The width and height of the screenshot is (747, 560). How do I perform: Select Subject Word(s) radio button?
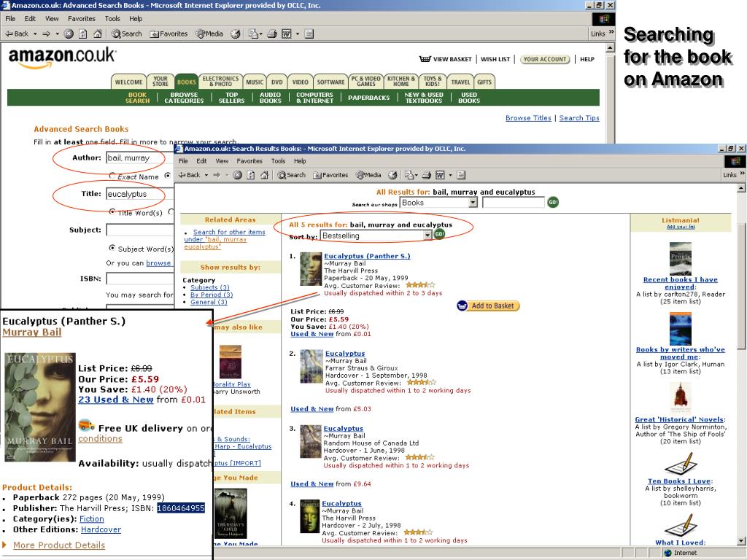[112, 248]
